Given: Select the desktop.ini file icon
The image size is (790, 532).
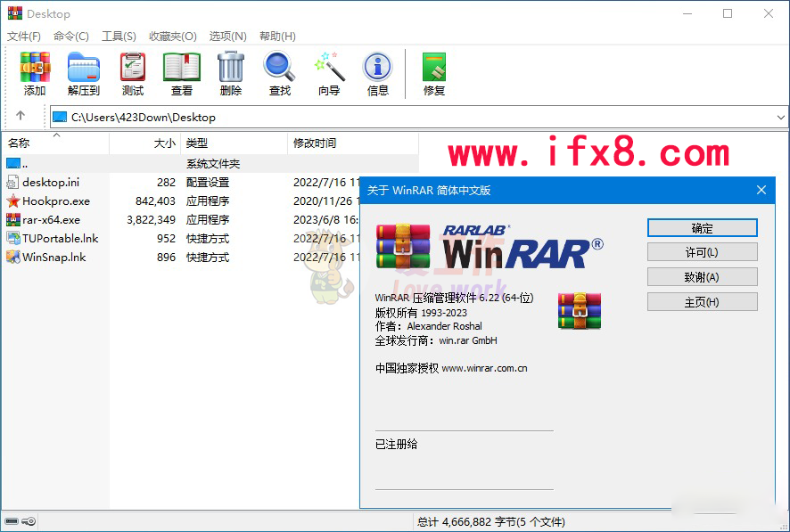Looking at the screenshot, I should click(13, 182).
